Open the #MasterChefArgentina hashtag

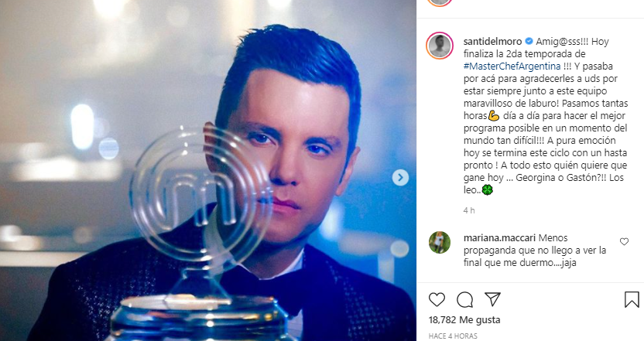[x=512, y=66]
